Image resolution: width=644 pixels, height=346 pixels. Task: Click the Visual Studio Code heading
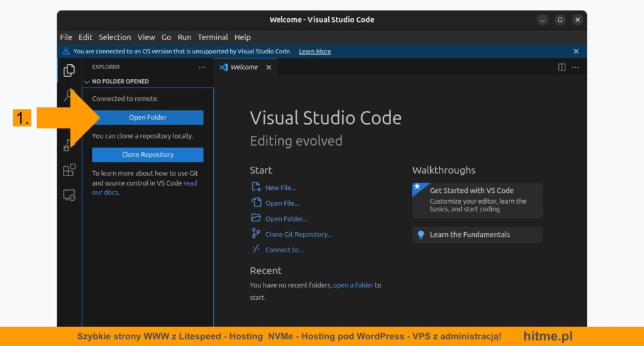326,118
